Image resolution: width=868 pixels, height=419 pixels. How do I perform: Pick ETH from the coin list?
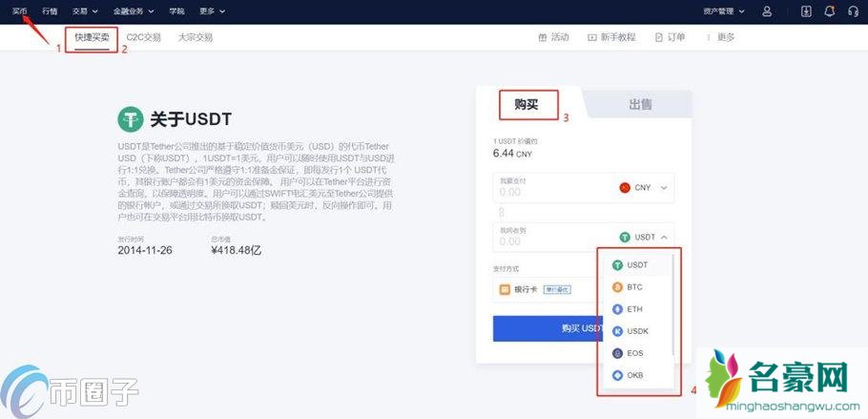pos(634,309)
